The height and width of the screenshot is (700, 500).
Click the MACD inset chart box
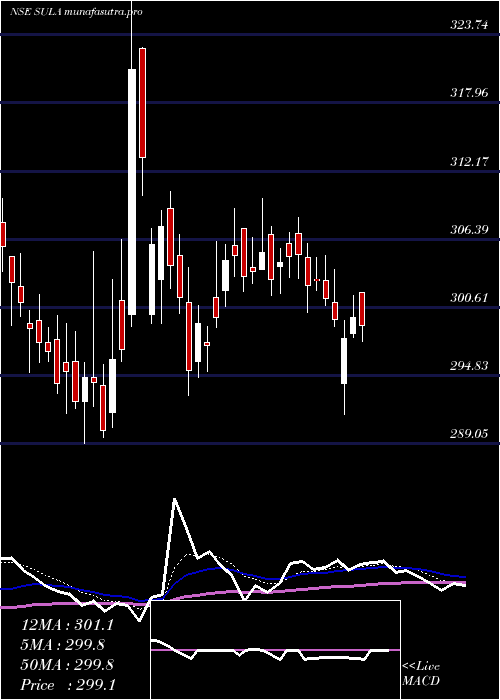point(275,650)
